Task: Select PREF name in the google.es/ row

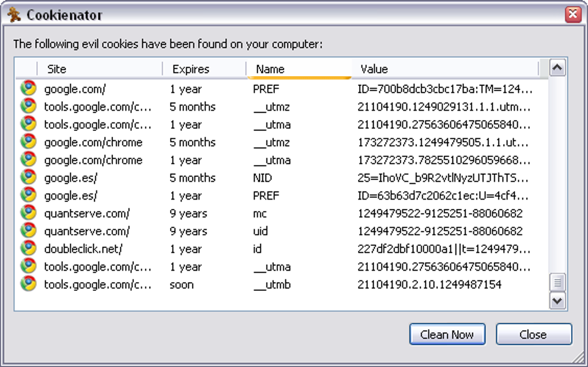Action: click(266, 196)
